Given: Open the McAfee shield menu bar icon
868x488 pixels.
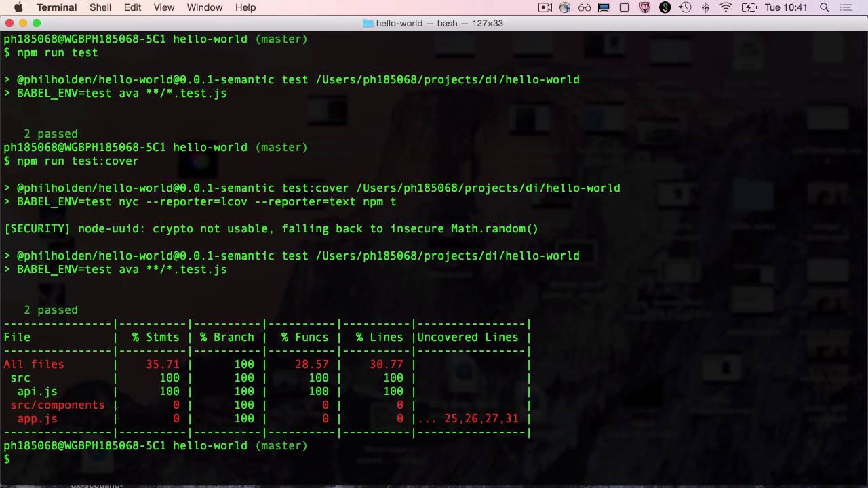Looking at the screenshot, I should coord(645,7).
